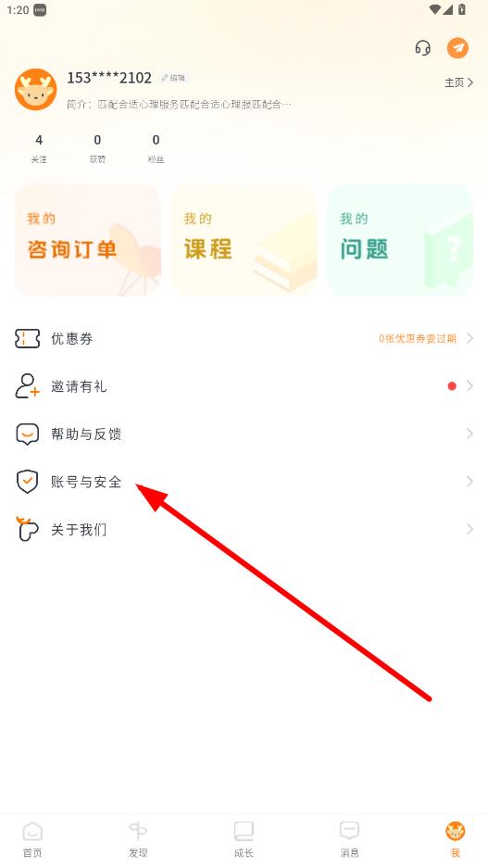Select the help and feedback chat icon
The image size is (488, 868).
point(27,434)
